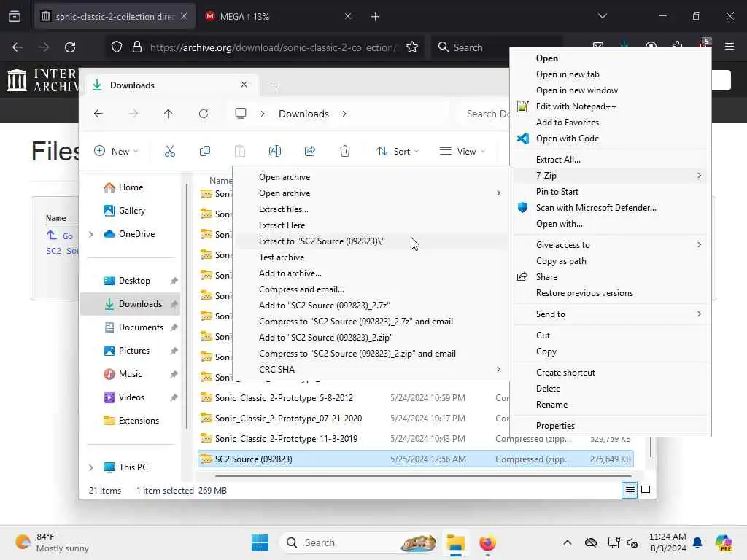
Task: Click the 7-Zip context menu entry
Action: 611,175
